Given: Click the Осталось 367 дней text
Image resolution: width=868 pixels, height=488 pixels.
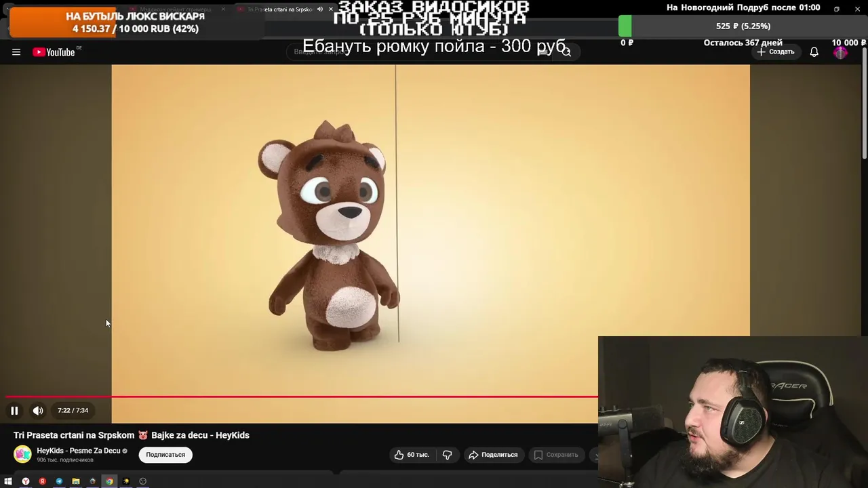Looking at the screenshot, I should point(743,43).
